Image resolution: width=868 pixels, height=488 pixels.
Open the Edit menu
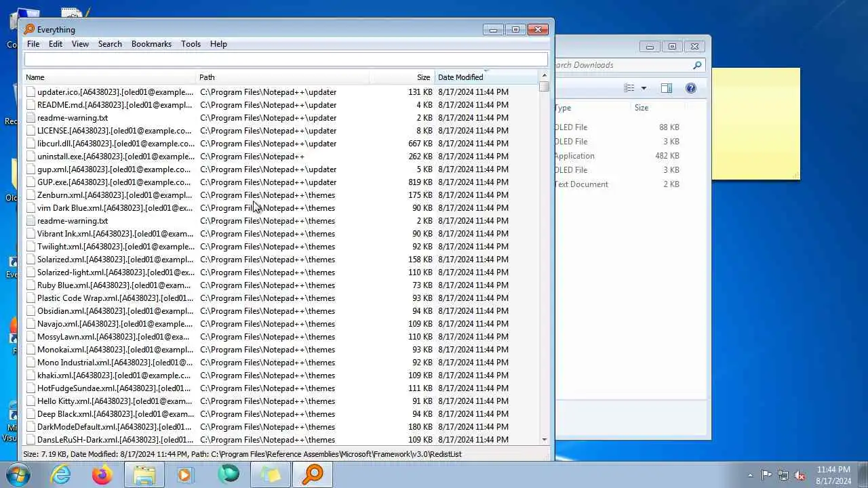(x=56, y=44)
